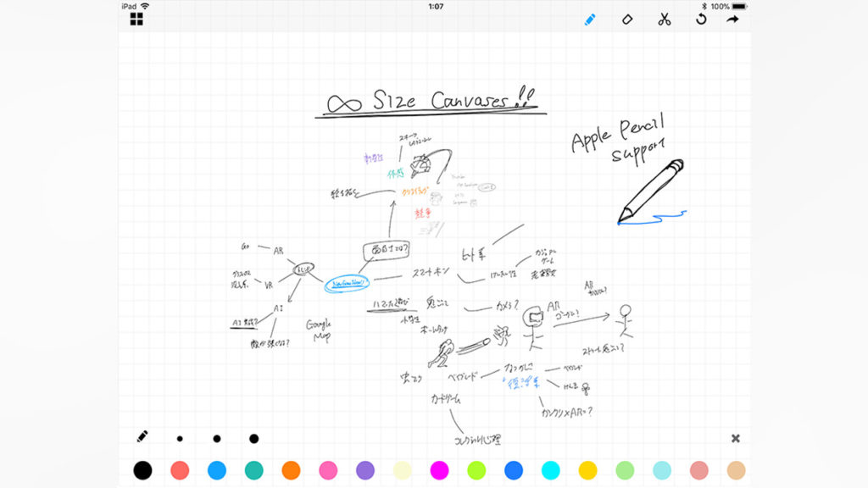868x488 pixels.
Task: Choose the smallest pen thickness dot
Action: tap(180, 439)
